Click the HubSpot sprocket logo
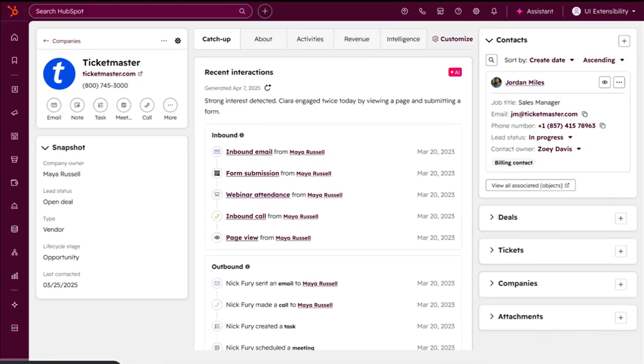The height and width of the screenshot is (364, 644). pos(13,11)
